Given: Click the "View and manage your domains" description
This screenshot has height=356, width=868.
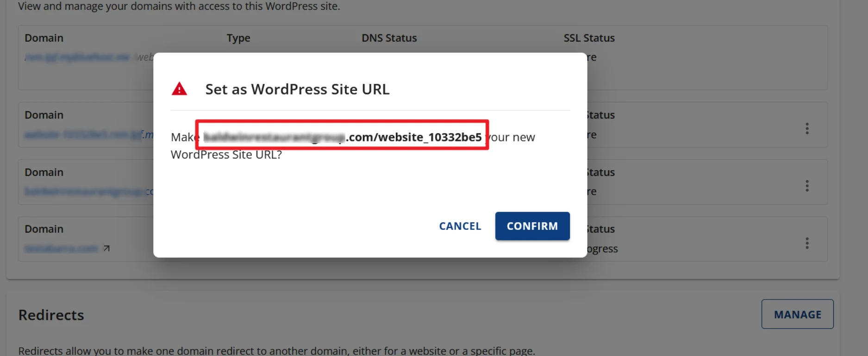Looking at the screenshot, I should 179,6.
